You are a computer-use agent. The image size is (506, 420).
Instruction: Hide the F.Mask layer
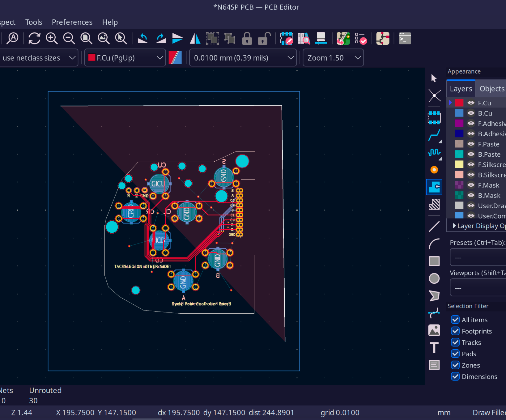click(471, 185)
